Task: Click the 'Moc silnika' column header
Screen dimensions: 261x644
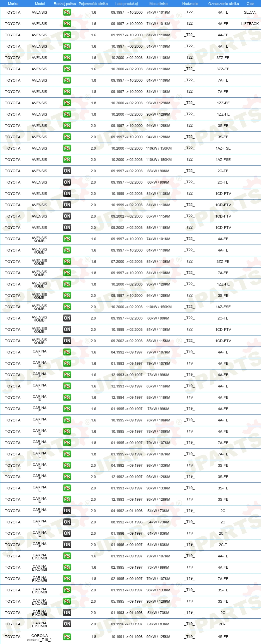Action: 159,4
